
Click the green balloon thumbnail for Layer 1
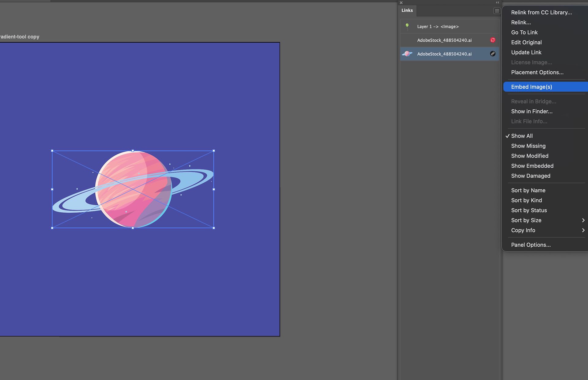click(407, 26)
